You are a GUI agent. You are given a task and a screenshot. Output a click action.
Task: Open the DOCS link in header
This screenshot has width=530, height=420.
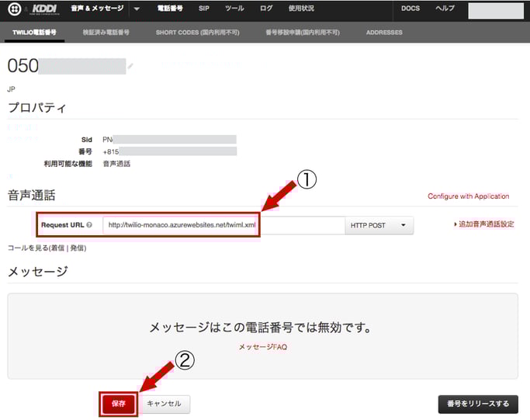[x=410, y=9]
